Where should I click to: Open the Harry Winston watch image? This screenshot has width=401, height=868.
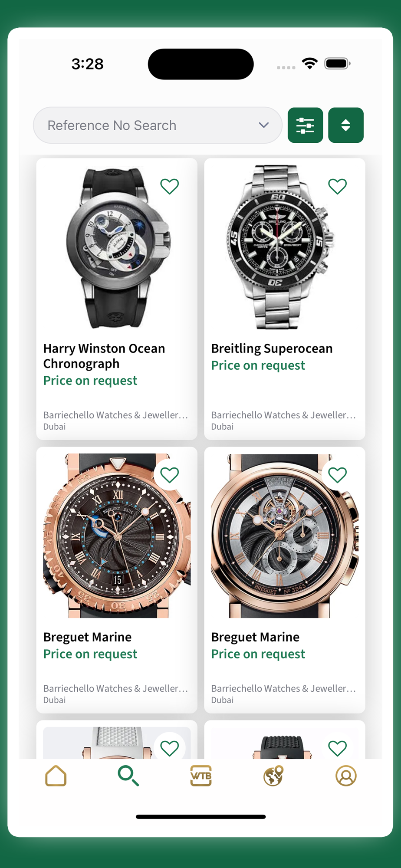(117, 247)
